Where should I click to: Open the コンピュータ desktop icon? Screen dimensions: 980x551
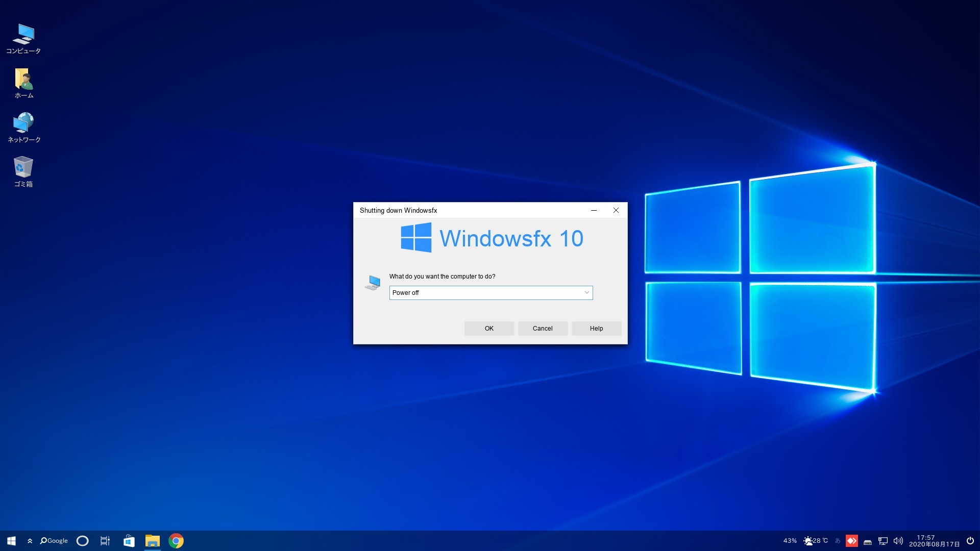pyautogui.click(x=23, y=39)
